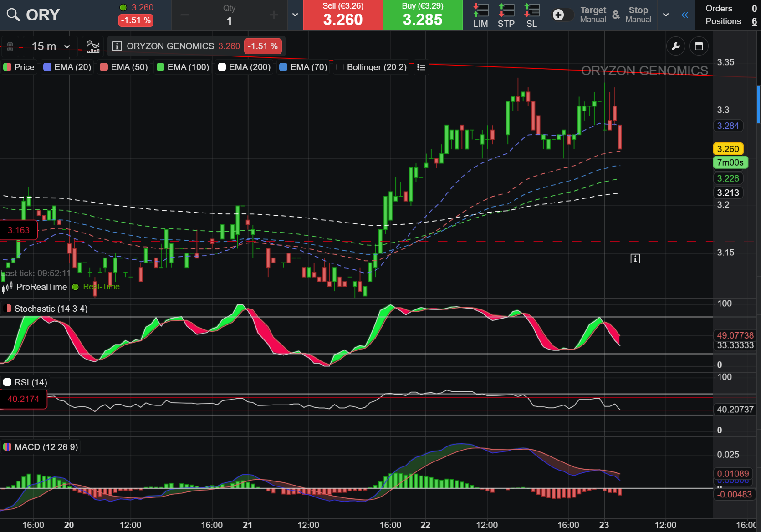Select the 40.2174 RSI level label
761x532 pixels.
click(x=23, y=399)
